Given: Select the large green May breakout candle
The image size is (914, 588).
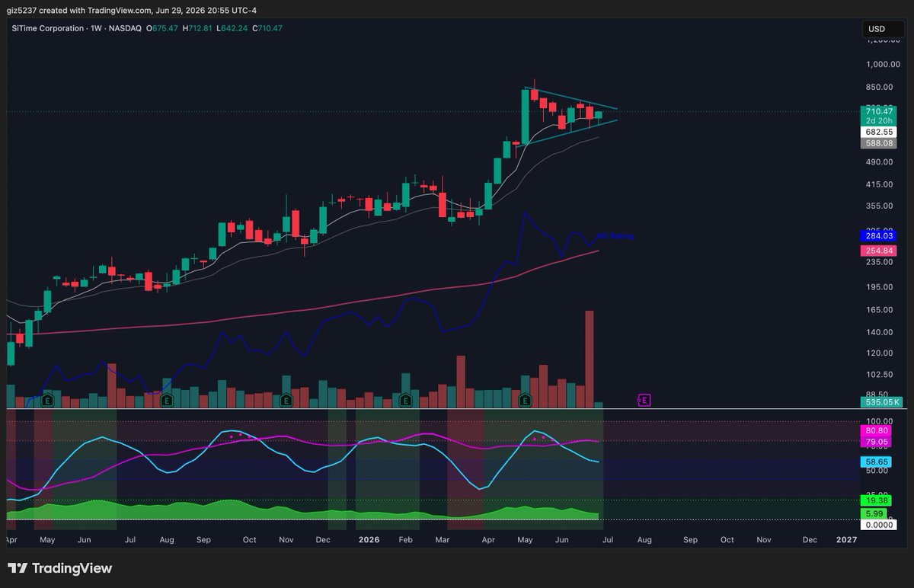Looking at the screenshot, I should point(525,117).
